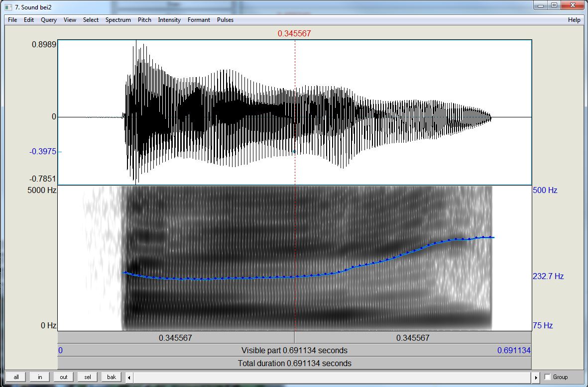Click the 'bak' zoom button

pos(112,377)
